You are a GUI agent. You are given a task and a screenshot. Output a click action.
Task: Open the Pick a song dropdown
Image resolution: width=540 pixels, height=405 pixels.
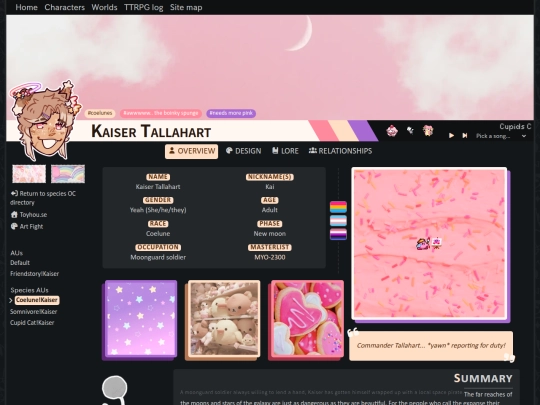point(501,136)
